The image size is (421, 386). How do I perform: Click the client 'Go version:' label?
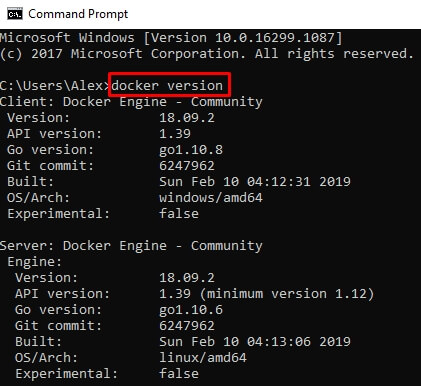(50, 150)
